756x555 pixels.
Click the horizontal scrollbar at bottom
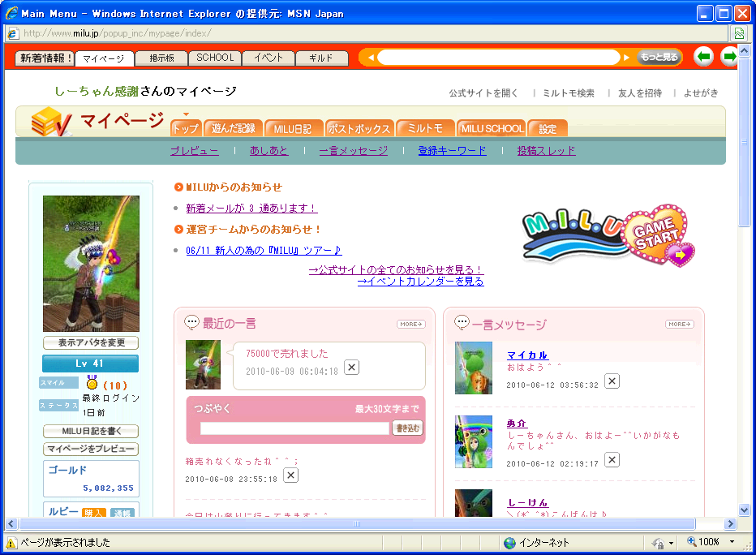pos(357,523)
